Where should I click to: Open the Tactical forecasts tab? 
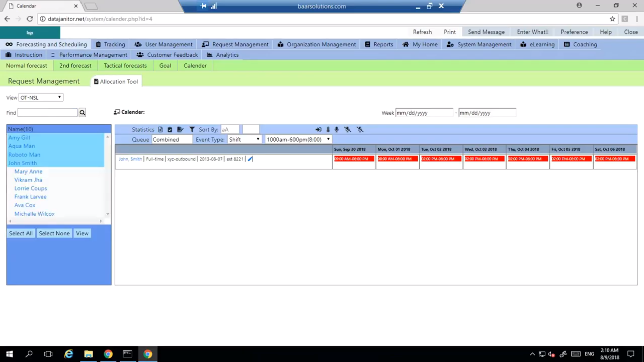[x=125, y=66]
